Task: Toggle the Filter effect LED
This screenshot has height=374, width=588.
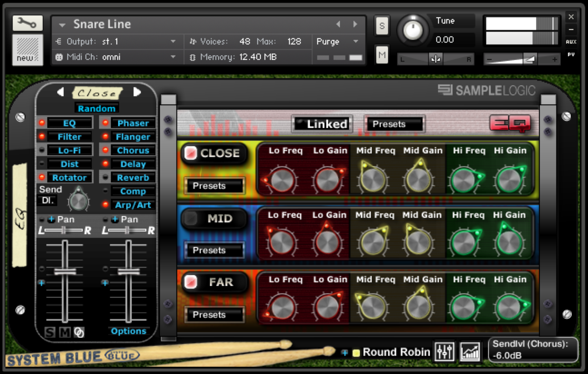Action: point(42,136)
